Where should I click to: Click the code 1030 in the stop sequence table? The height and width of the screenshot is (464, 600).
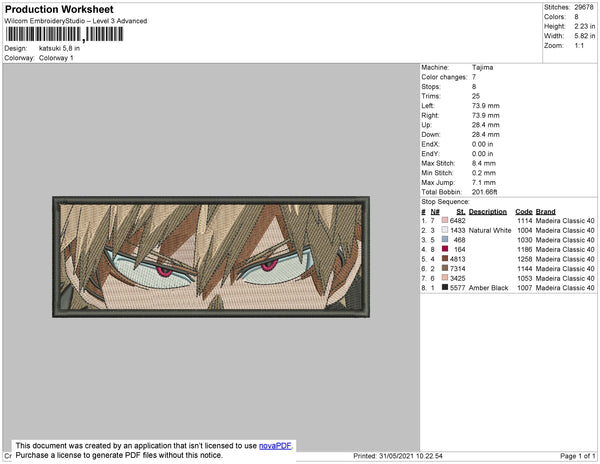pos(525,240)
